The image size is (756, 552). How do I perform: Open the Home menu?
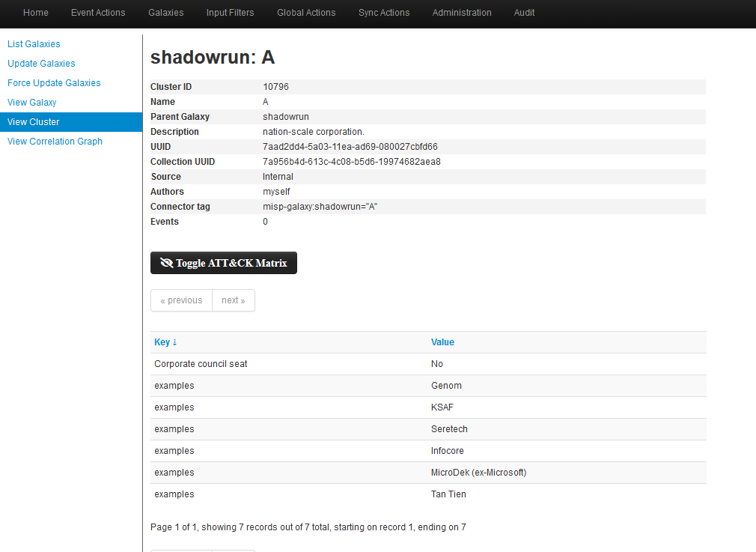coord(36,13)
